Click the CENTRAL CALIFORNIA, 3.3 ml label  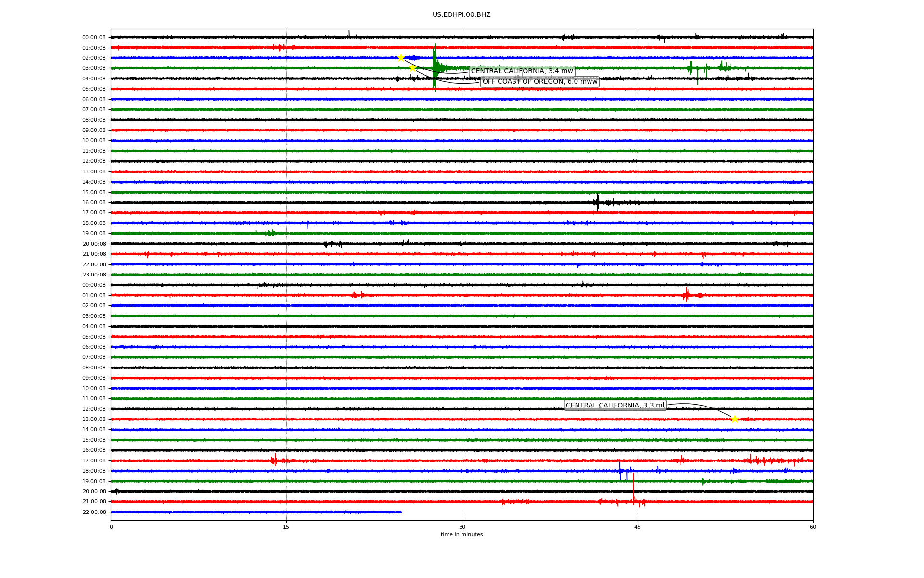click(x=615, y=406)
